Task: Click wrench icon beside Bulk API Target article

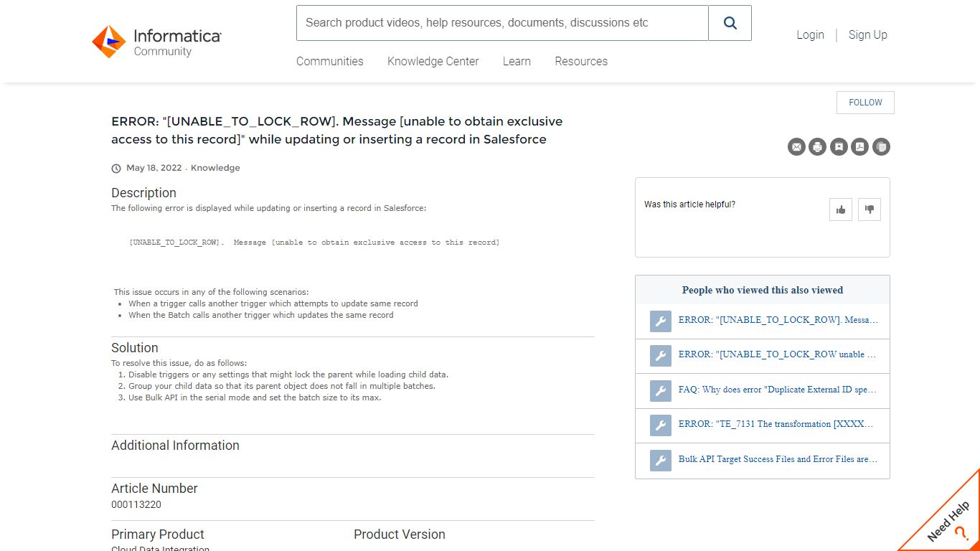Action: pos(661,461)
